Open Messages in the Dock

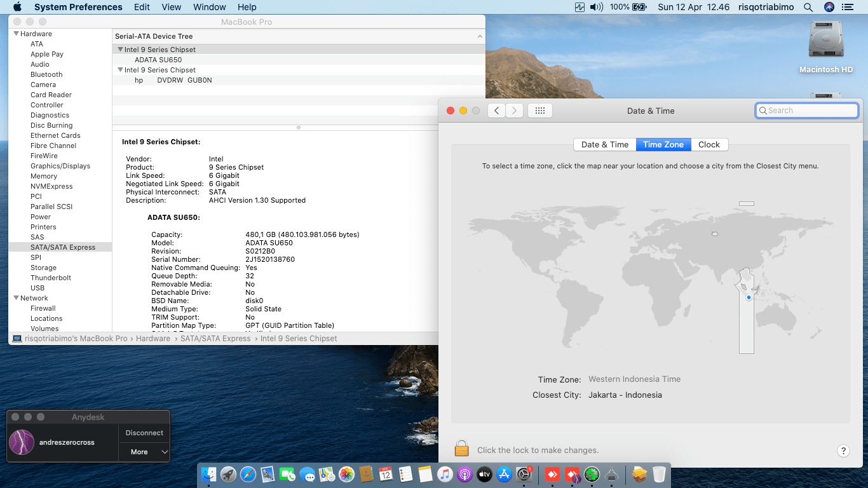click(x=307, y=474)
